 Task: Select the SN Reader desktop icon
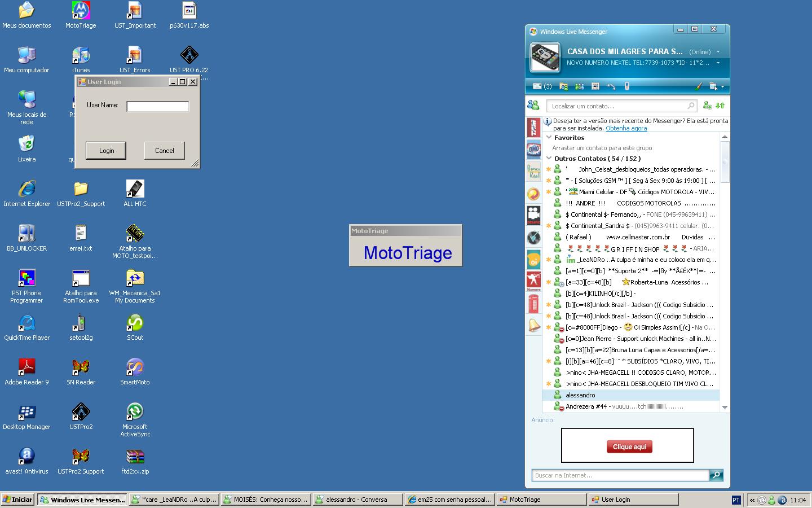coord(81,372)
